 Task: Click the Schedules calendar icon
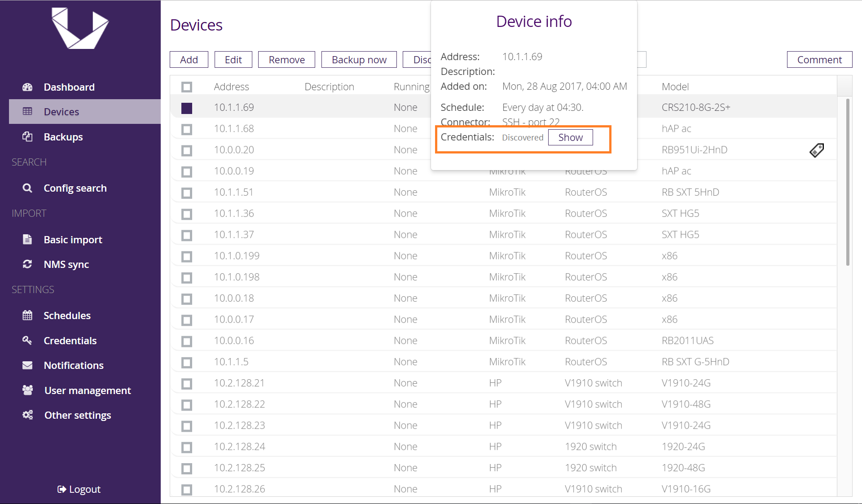27,315
